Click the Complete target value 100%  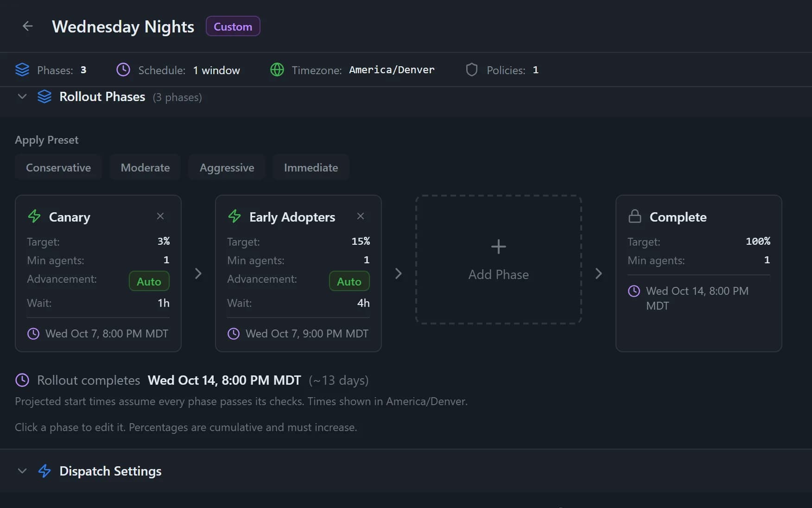click(x=758, y=241)
